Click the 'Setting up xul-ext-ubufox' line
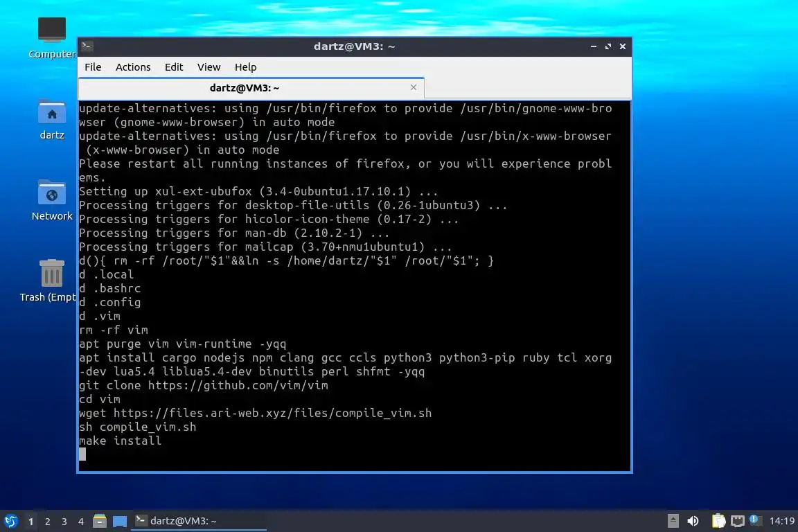Screen dimensions: 798x532 tap(258, 191)
